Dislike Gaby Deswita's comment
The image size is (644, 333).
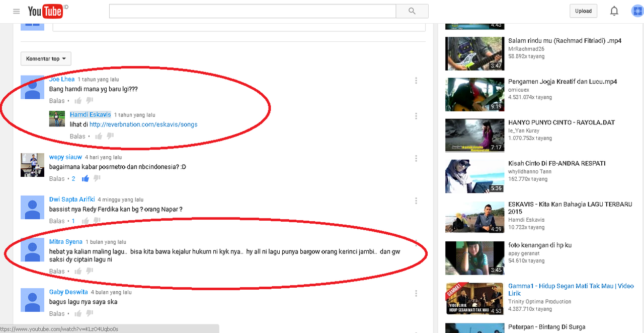[x=90, y=313]
